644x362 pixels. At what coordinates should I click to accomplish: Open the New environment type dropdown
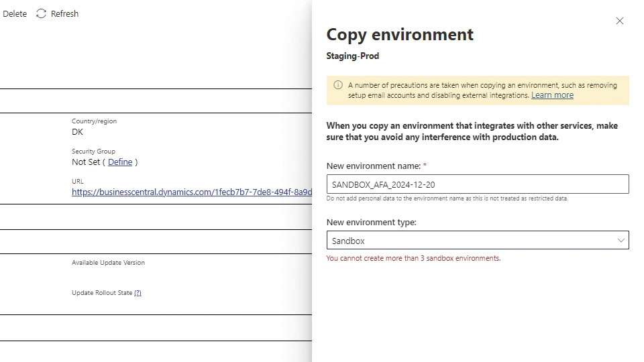477,240
